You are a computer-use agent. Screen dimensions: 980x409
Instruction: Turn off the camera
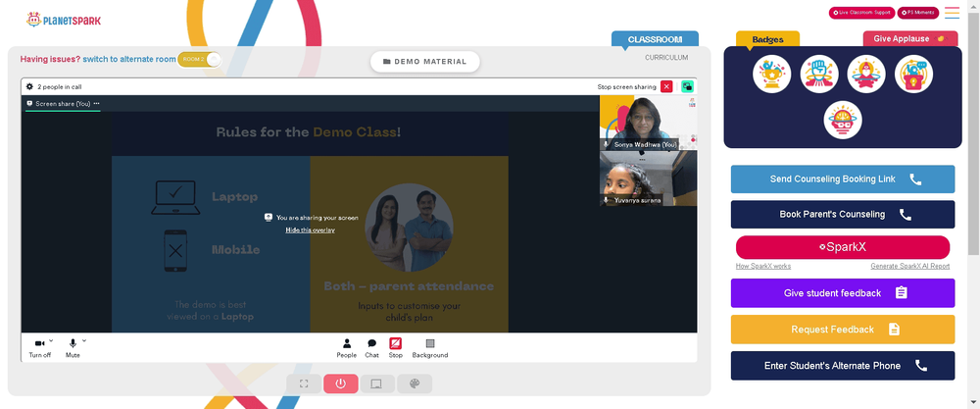point(39,348)
